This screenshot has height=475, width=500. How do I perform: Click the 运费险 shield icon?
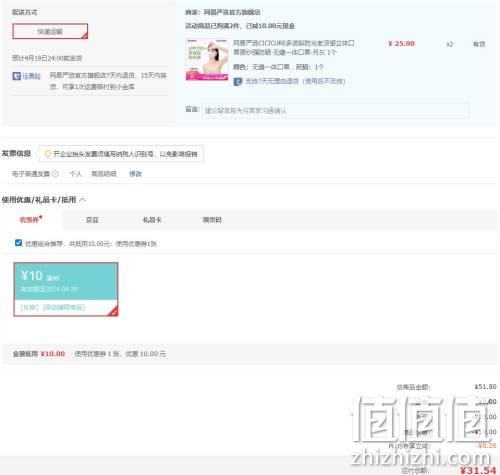16,76
